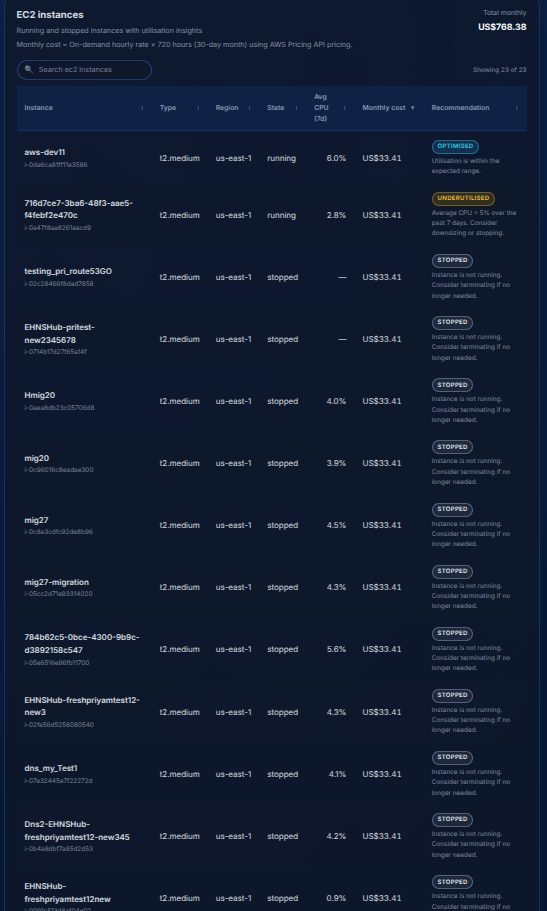The width and height of the screenshot is (547, 911).
Task: Select the mig20 instance name
Action: [x=37, y=458]
